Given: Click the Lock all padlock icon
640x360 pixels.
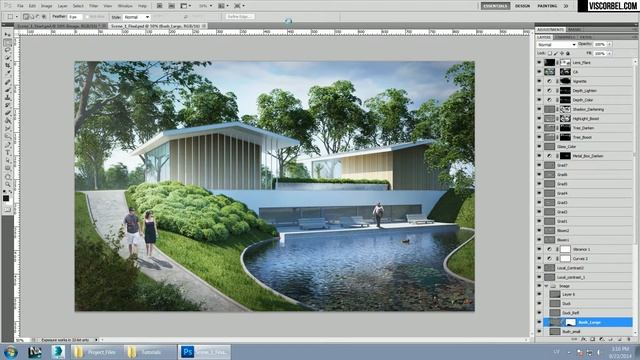Looking at the screenshot, I should click(568, 53).
